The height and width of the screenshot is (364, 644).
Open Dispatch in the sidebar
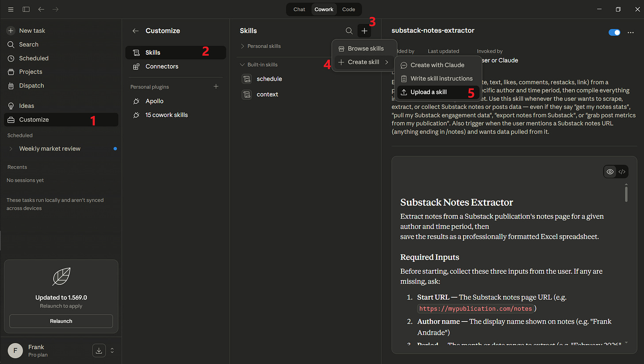pos(61,85)
